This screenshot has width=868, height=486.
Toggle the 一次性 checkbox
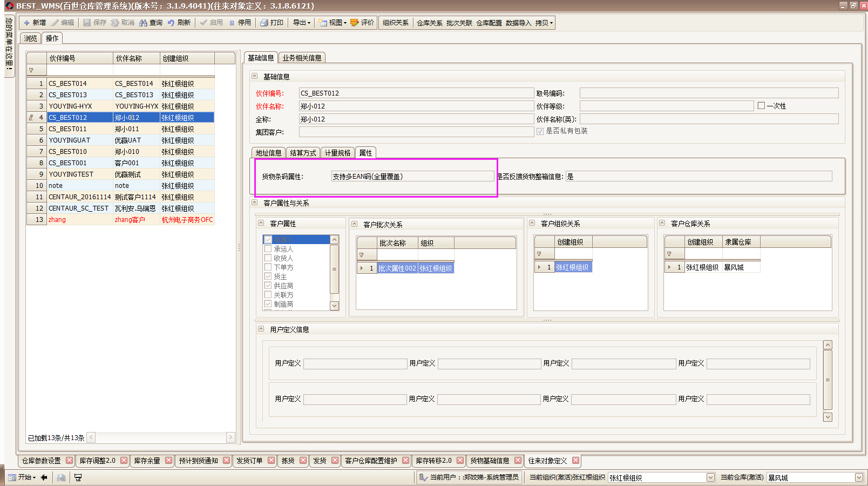click(x=761, y=106)
